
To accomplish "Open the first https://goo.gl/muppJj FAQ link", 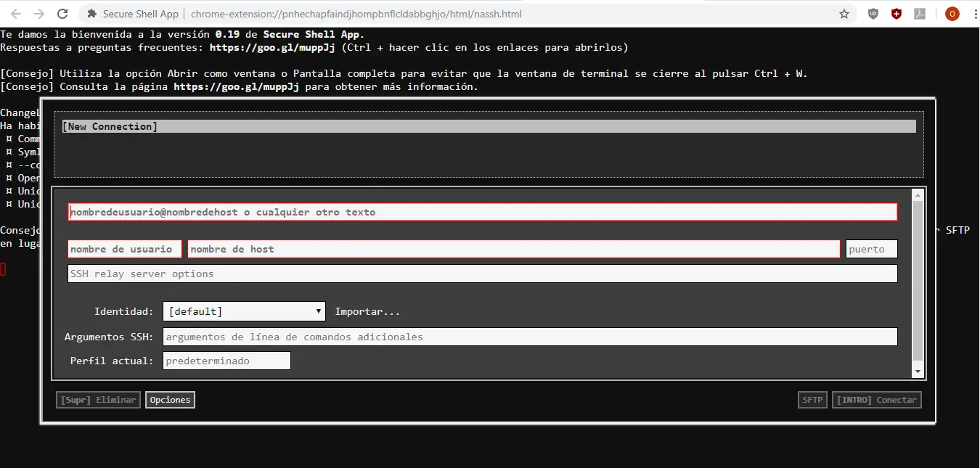I will tap(272, 47).
